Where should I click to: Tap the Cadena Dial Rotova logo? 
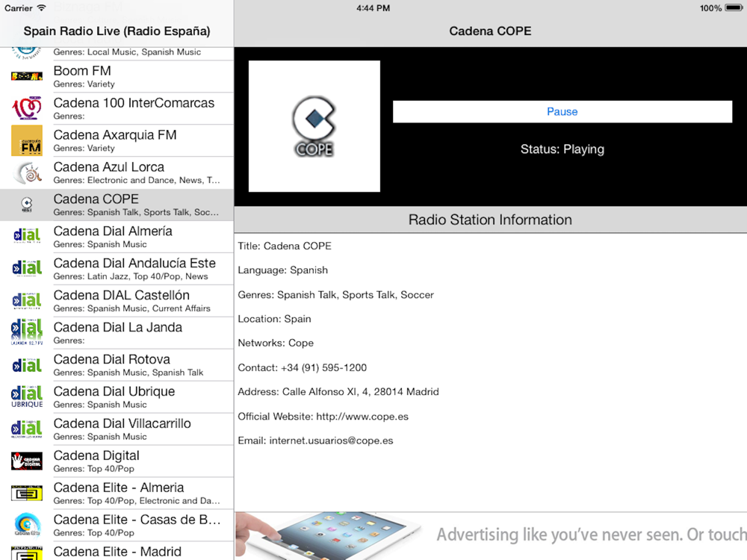[27, 365]
